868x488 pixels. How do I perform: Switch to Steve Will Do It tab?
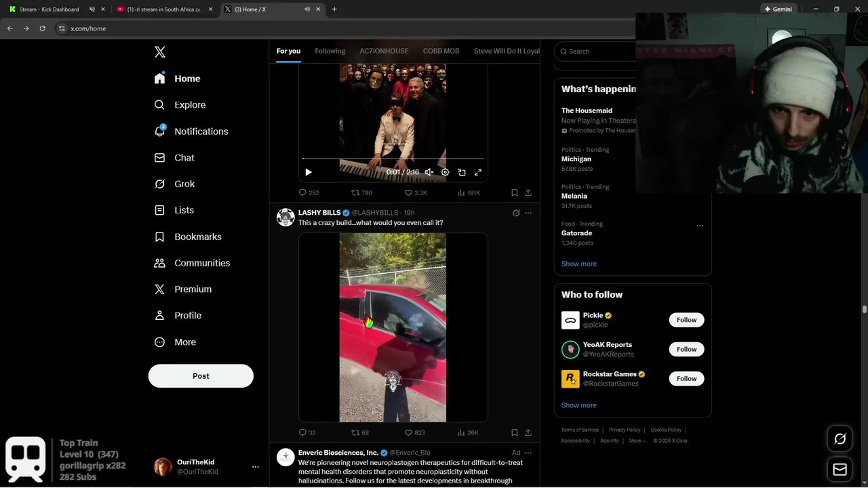click(x=507, y=52)
